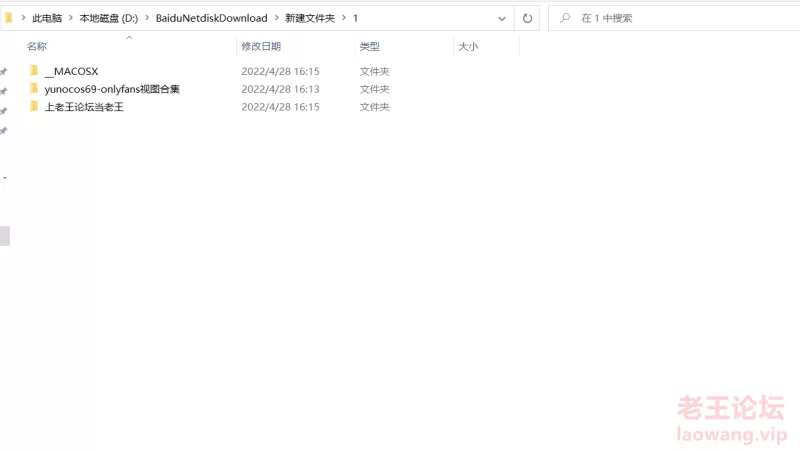Click the address bar folder icon

pos(9,18)
